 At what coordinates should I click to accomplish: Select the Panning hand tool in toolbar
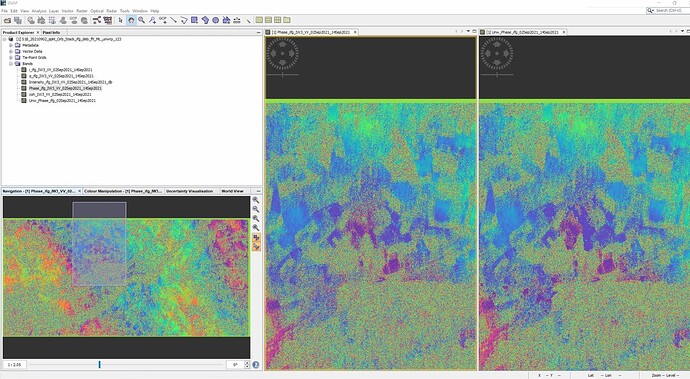click(x=131, y=20)
